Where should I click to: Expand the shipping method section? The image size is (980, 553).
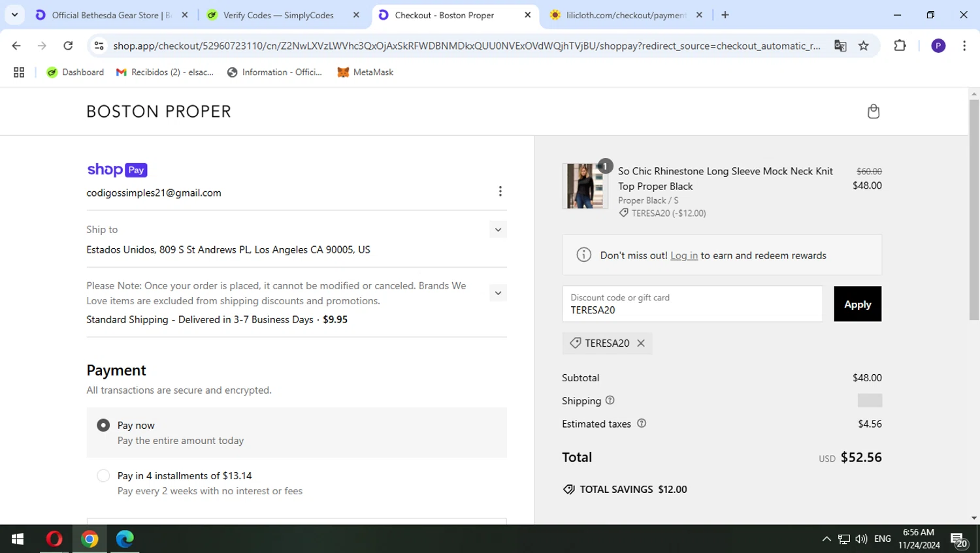tap(498, 293)
